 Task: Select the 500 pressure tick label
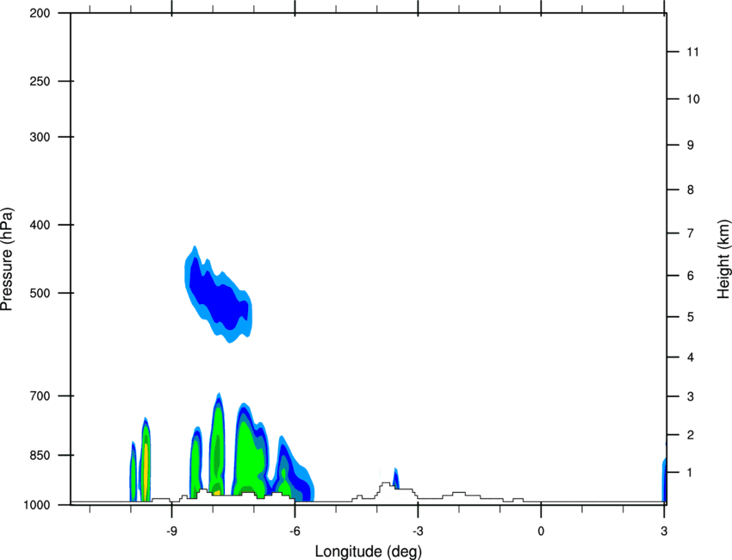(40, 293)
